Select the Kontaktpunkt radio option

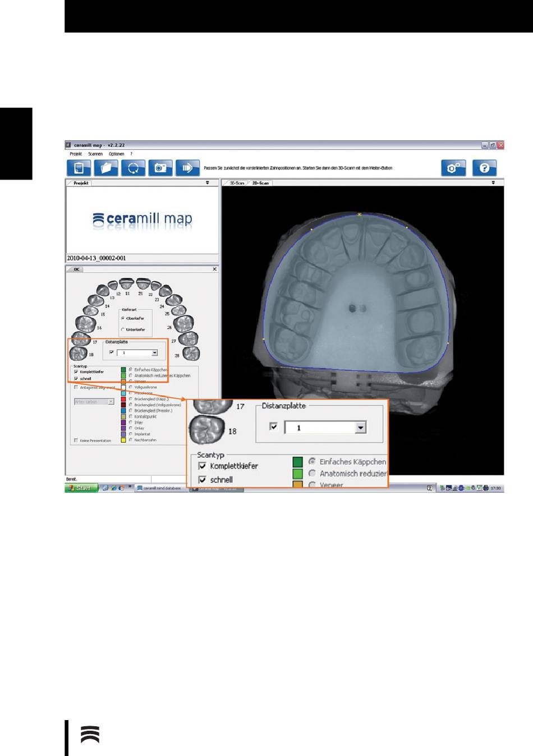pos(131,416)
